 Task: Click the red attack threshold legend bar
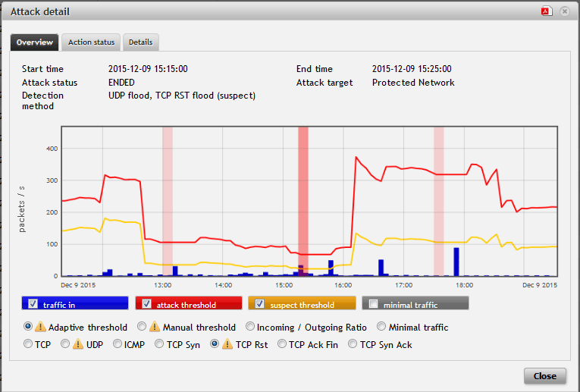[189, 303]
